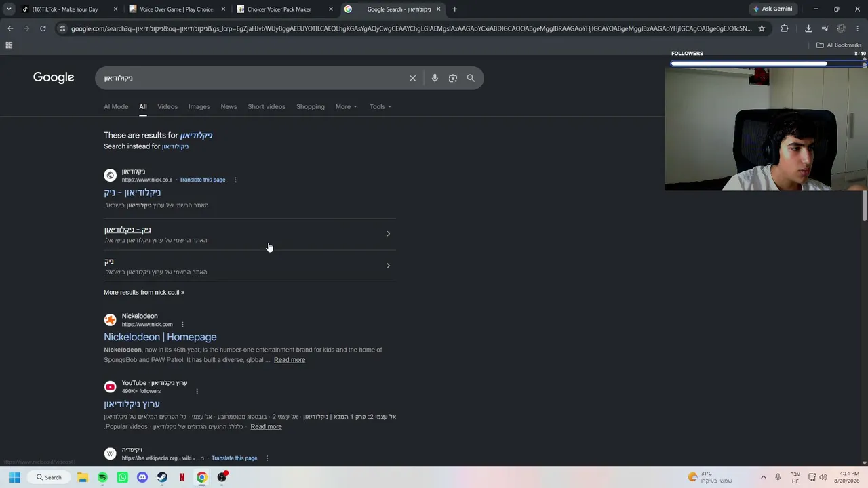Click Translate this page for Wikipedia result
The height and width of the screenshot is (488, 868).
click(x=234, y=458)
